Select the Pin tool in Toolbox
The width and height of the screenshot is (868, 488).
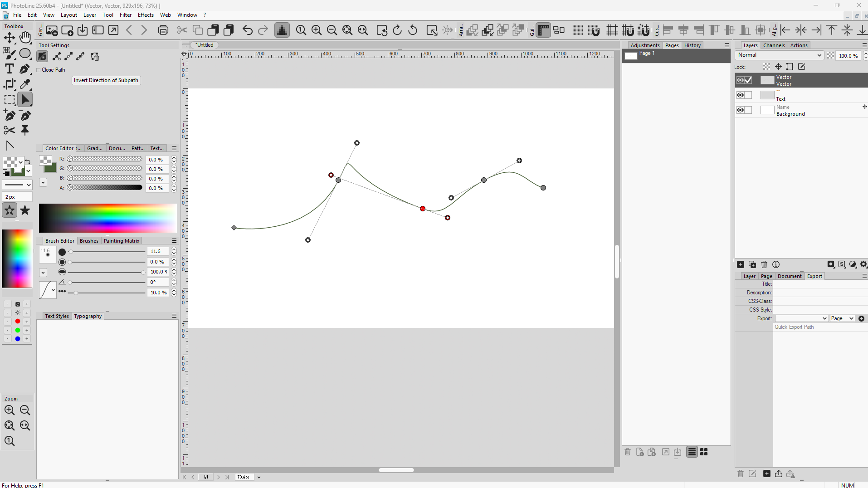[x=25, y=131]
